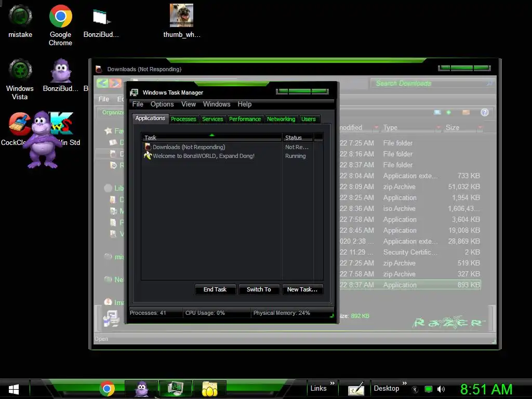
Task: Switch to the Performance tab
Action: (x=245, y=119)
